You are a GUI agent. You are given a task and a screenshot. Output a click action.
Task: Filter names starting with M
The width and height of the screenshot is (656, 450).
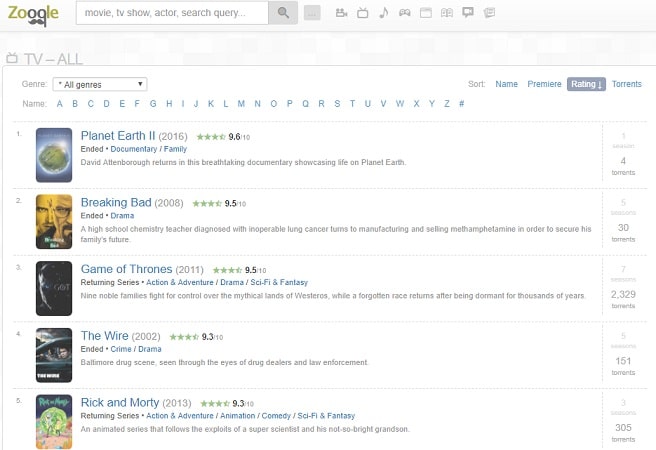241,104
